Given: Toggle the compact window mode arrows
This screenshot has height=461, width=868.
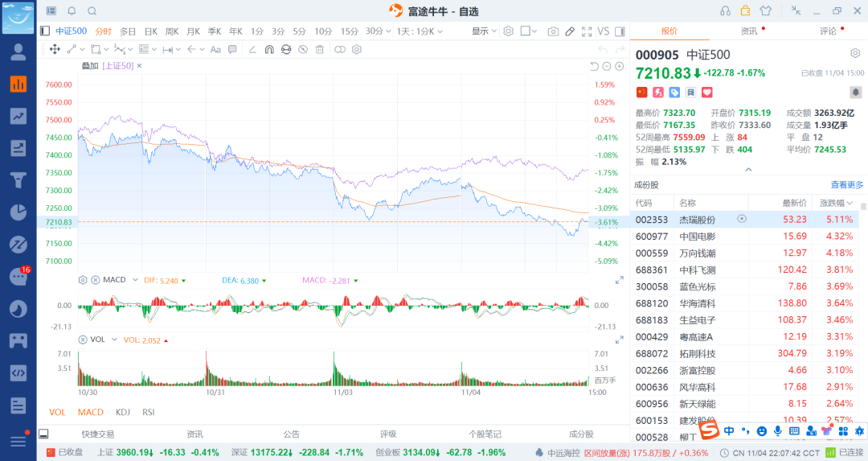Looking at the screenshot, I should click(796, 10).
